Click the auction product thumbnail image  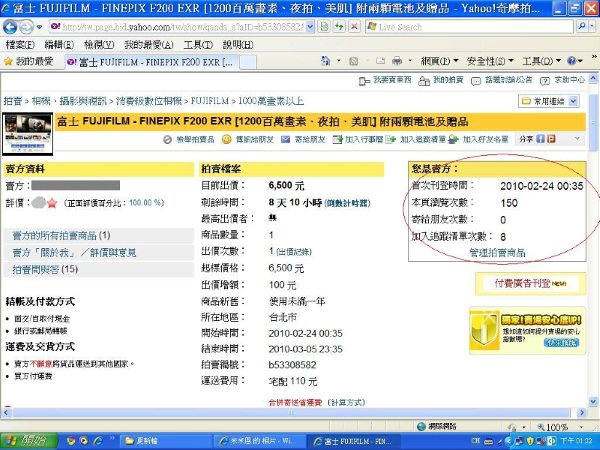point(28,134)
